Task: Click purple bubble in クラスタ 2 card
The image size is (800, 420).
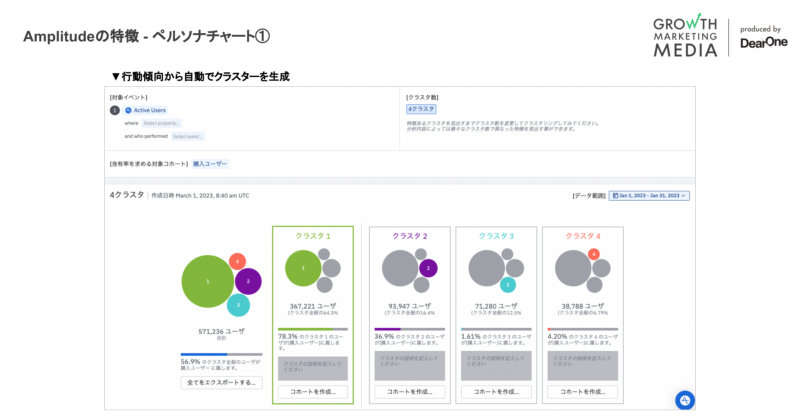Action: click(428, 268)
